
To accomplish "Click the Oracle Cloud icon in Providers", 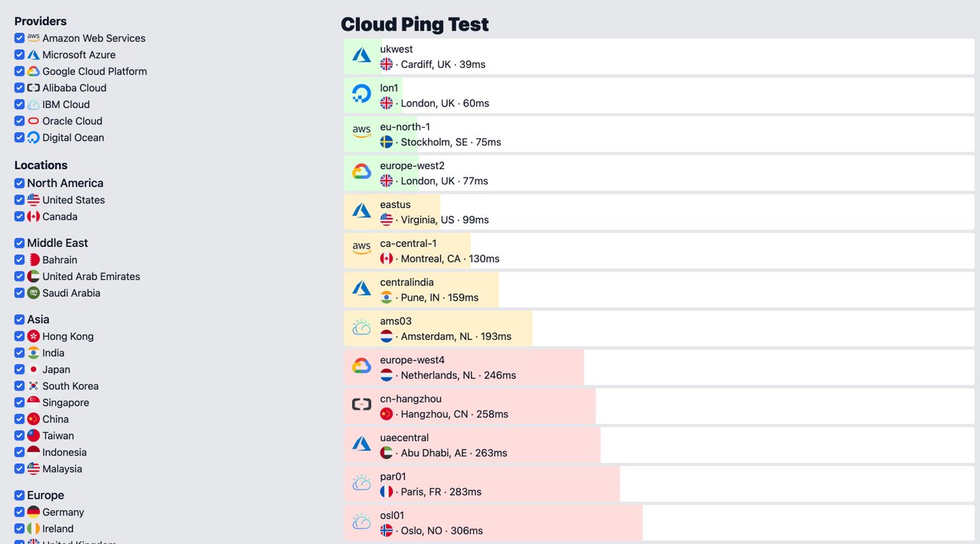I will 33,121.
